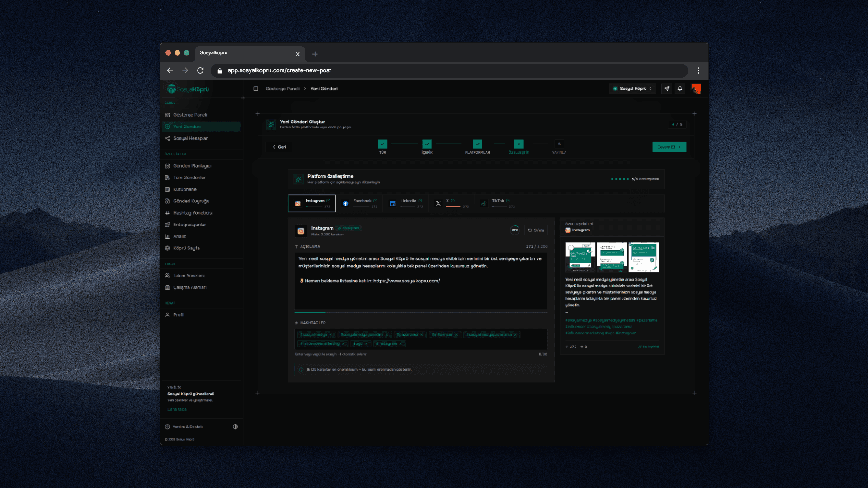This screenshot has height=488, width=868.
Task: Click the info icon in 125 karakter tip
Action: pyautogui.click(x=301, y=370)
